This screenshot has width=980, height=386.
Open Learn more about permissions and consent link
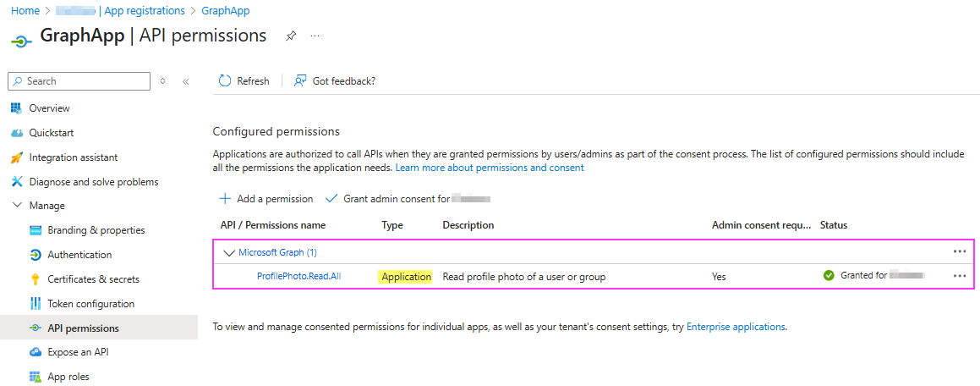tap(490, 168)
